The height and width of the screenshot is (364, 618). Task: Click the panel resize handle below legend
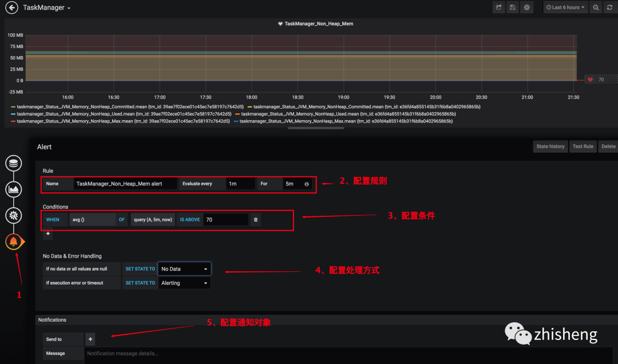point(316,128)
